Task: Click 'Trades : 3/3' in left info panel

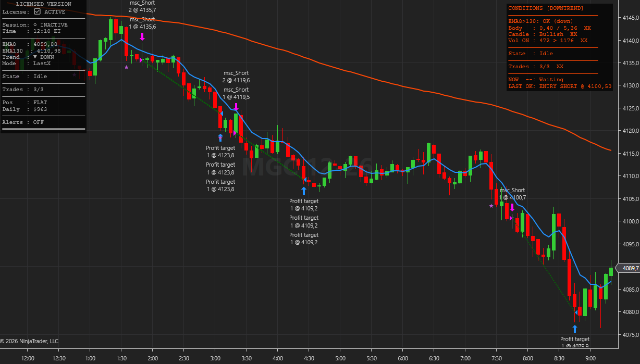Action: pyautogui.click(x=23, y=90)
